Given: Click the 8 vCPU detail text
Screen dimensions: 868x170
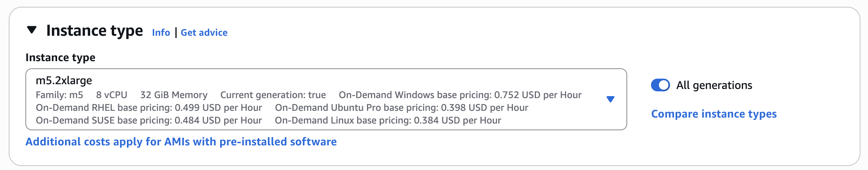Looking at the screenshot, I should point(111,95).
